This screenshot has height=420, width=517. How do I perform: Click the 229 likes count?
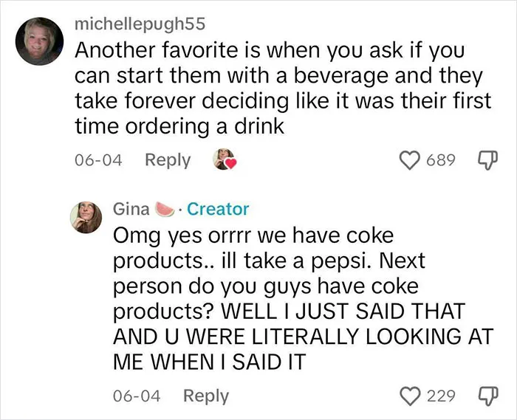coord(441,396)
